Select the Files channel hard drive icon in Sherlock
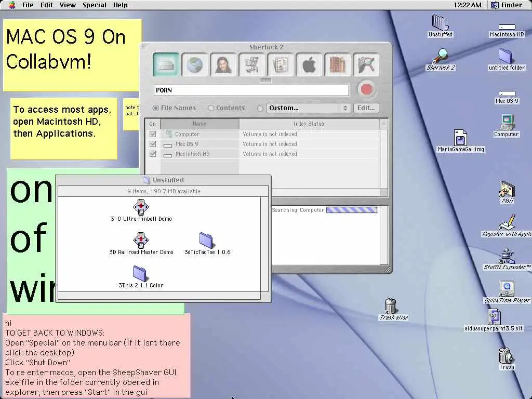 [x=166, y=64]
